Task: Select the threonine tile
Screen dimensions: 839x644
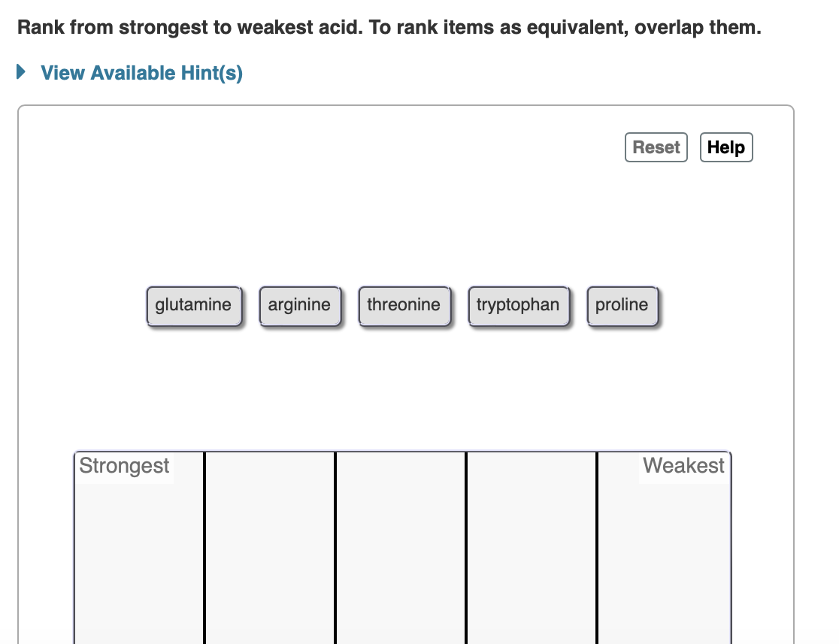Action: (403, 305)
